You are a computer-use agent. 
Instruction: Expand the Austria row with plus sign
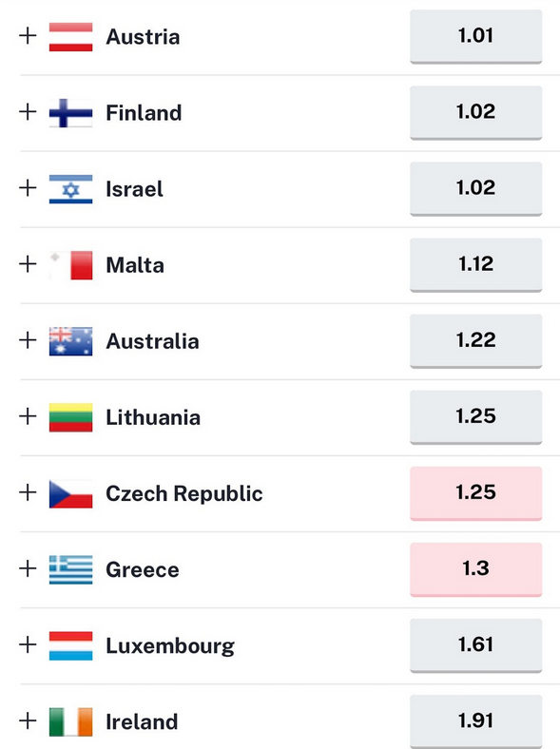coord(28,35)
